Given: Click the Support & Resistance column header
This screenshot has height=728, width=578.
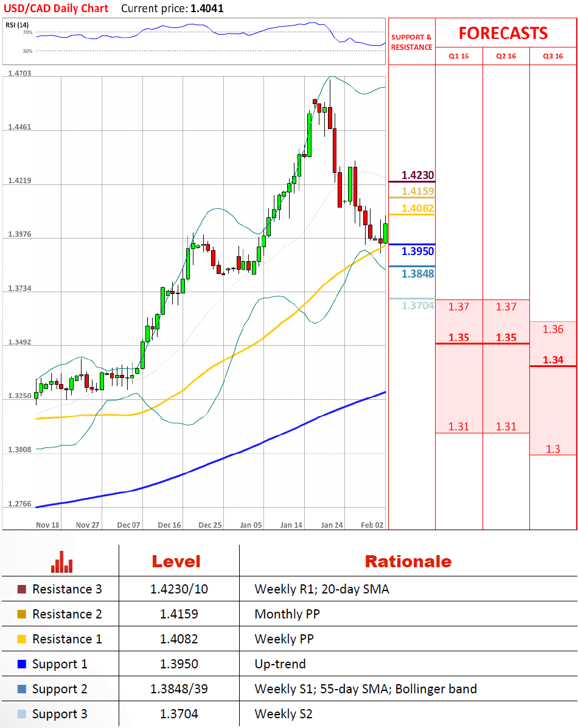Looking at the screenshot, I should 411,42.
